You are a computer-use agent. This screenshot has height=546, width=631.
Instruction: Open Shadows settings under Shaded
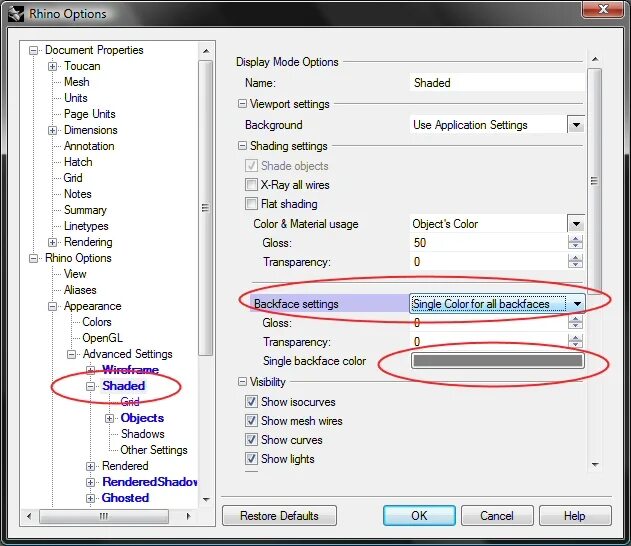(x=143, y=434)
